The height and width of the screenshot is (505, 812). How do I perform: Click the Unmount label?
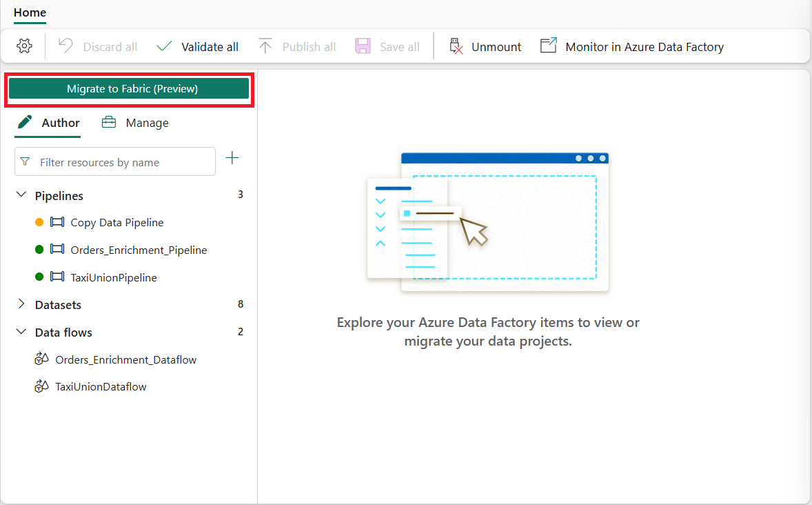click(x=496, y=47)
